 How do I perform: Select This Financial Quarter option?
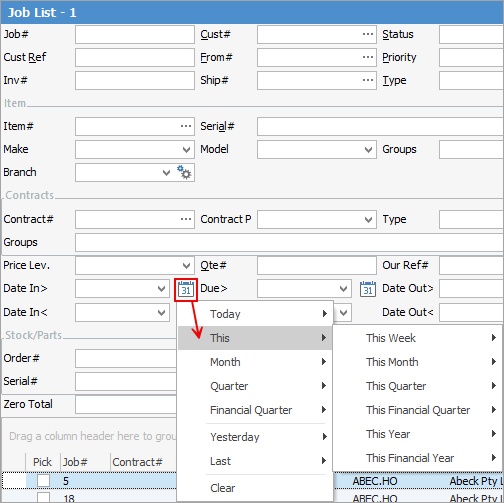pyautogui.click(x=418, y=410)
